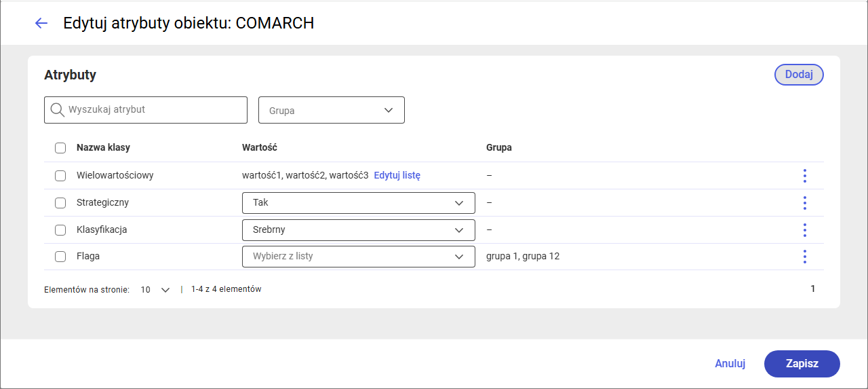Click the Edytuj listę link
This screenshot has height=389, width=868.
click(x=397, y=175)
